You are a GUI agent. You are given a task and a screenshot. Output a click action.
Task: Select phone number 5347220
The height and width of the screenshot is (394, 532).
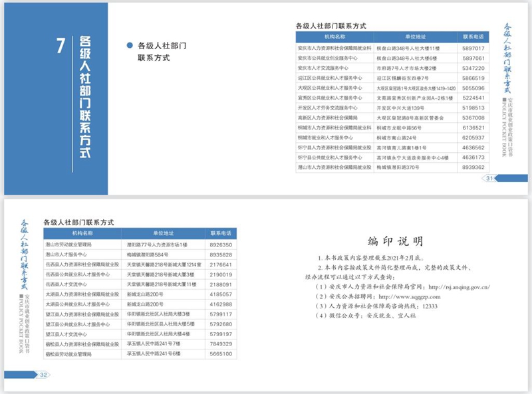[473, 68]
